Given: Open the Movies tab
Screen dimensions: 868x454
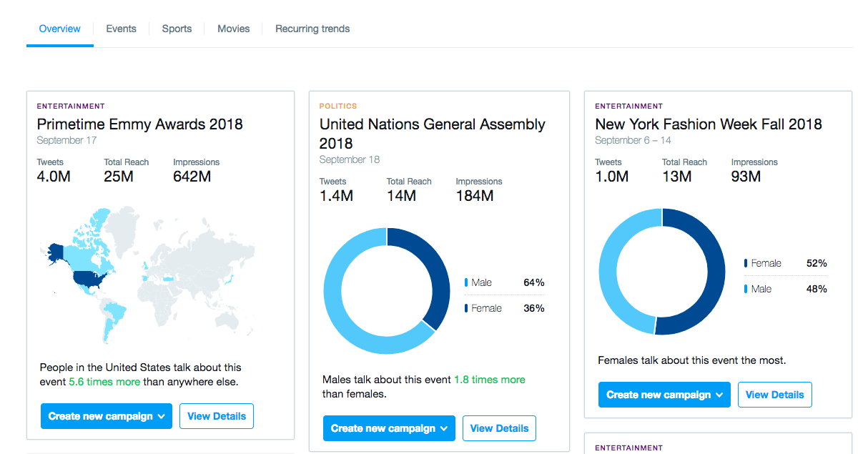Looking at the screenshot, I should point(234,29).
